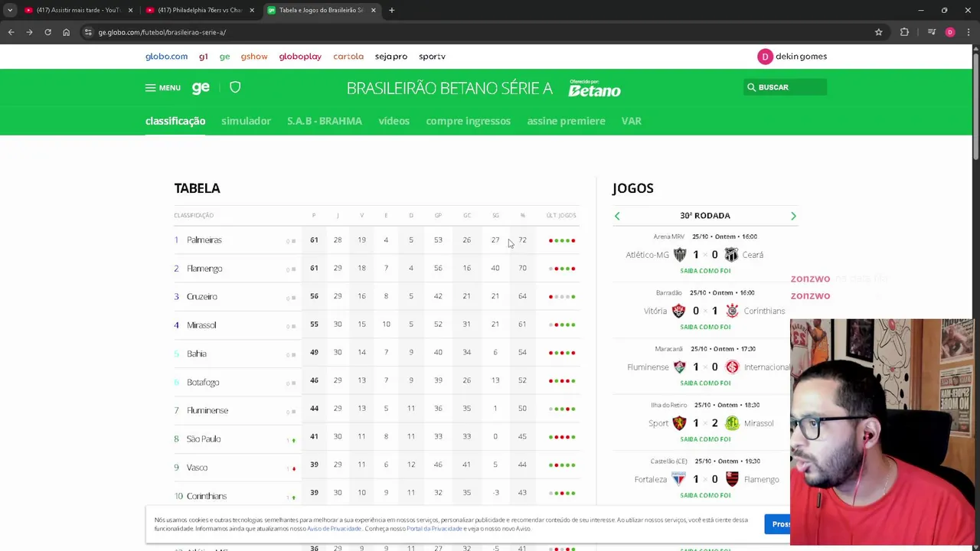Close the Assistir mais tarde tab

(130, 10)
